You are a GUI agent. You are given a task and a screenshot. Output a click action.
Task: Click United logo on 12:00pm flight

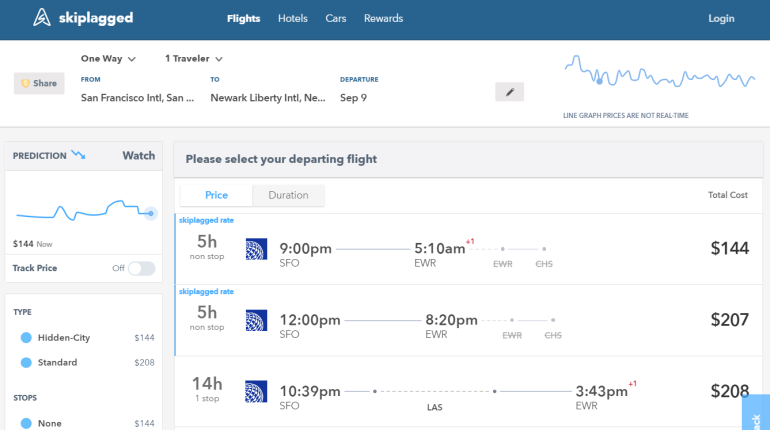pyautogui.click(x=256, y=320)
